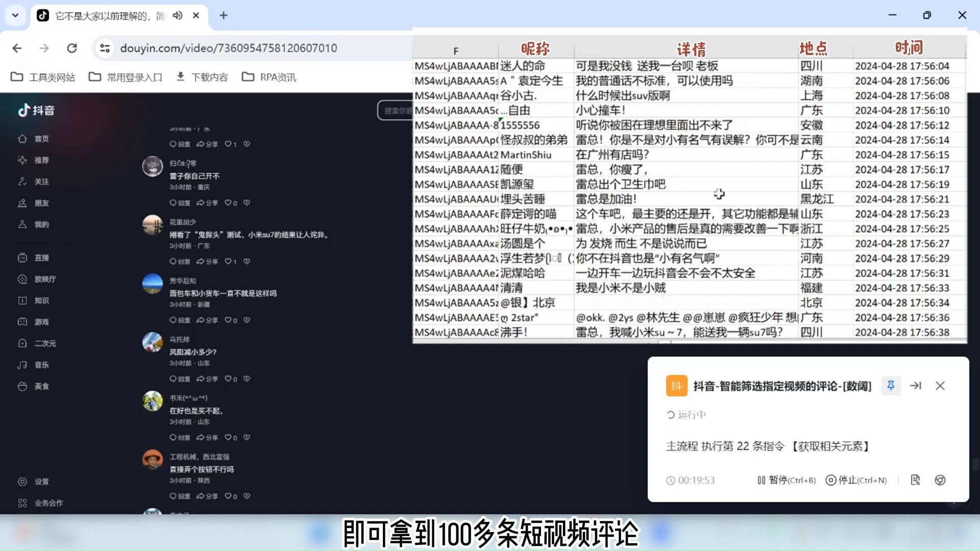Dislike comment 雷子你自己开不
This screenshot has height=551, width=980.
[247, 203]
